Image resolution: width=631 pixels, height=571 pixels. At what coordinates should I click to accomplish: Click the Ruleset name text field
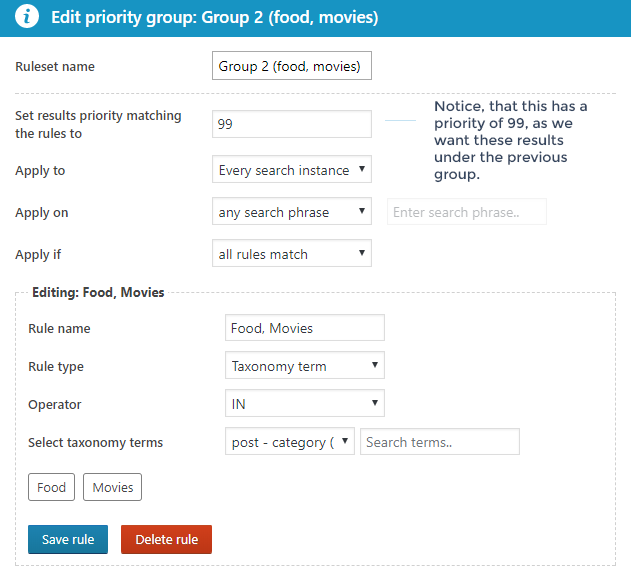[292, 67]
